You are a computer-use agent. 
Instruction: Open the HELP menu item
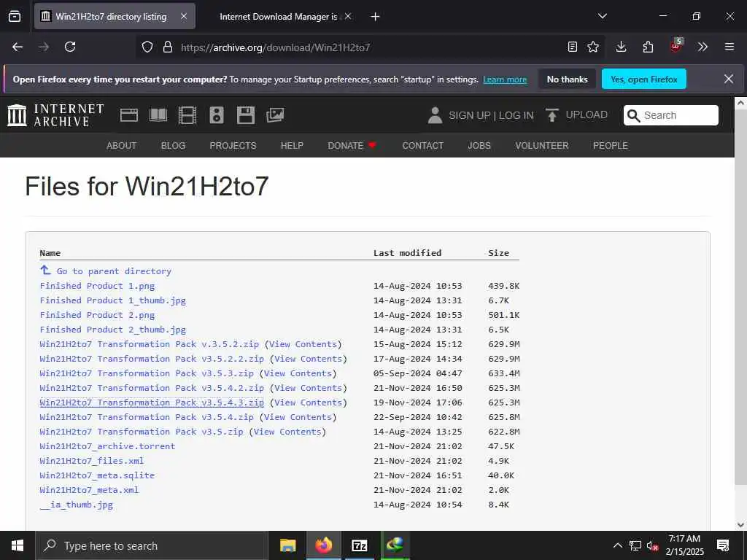click(x=292, y=145)
